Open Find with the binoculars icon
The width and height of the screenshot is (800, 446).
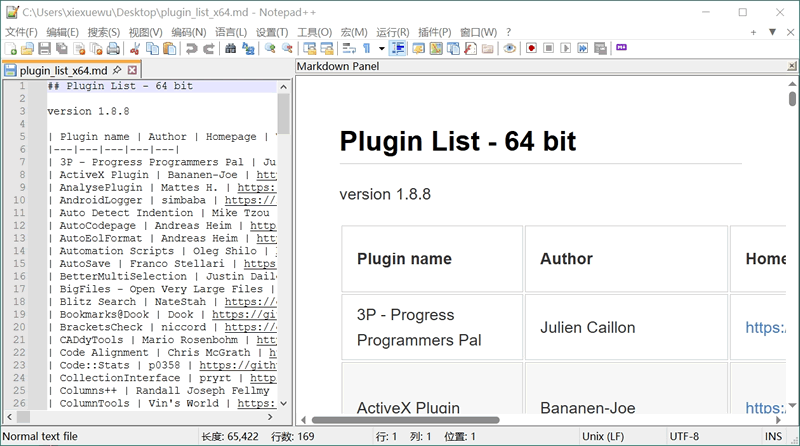point(231,48)
